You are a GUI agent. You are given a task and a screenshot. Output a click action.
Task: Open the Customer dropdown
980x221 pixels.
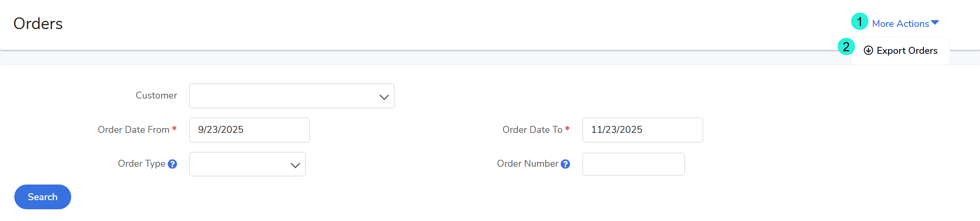coord(291,96)
